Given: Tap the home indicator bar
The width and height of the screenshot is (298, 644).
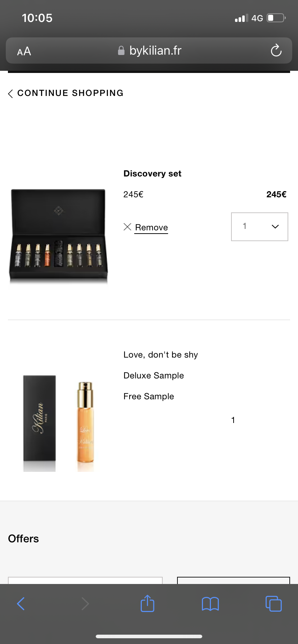Looking at the screenshot, I should (x=149, y=636).
